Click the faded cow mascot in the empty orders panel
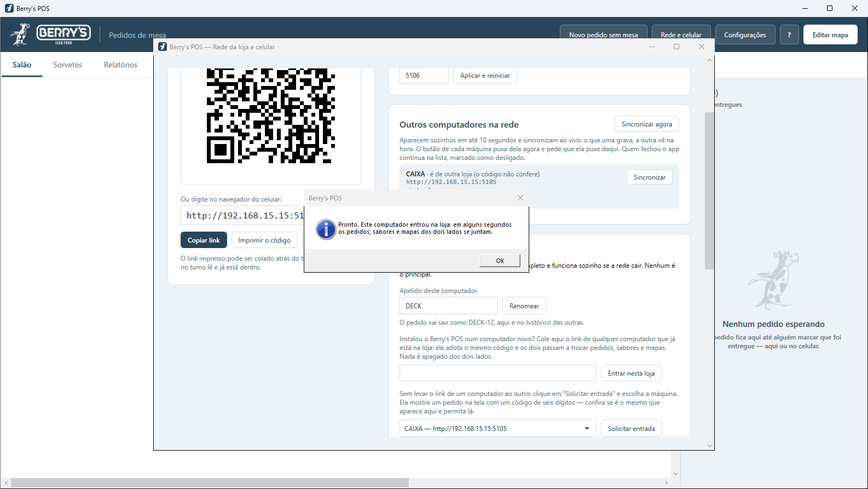The height and width of the screenshot is (489, 868). [x=773, y=280]
